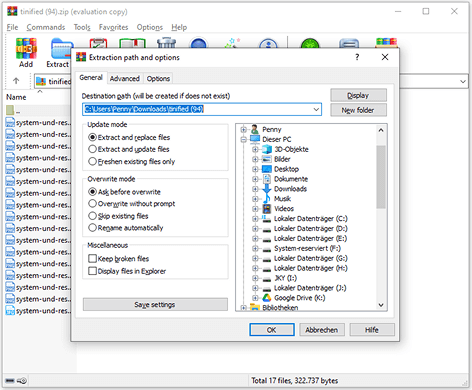
Task: Click the up one level arrow
Action: [x=16, y=81]
